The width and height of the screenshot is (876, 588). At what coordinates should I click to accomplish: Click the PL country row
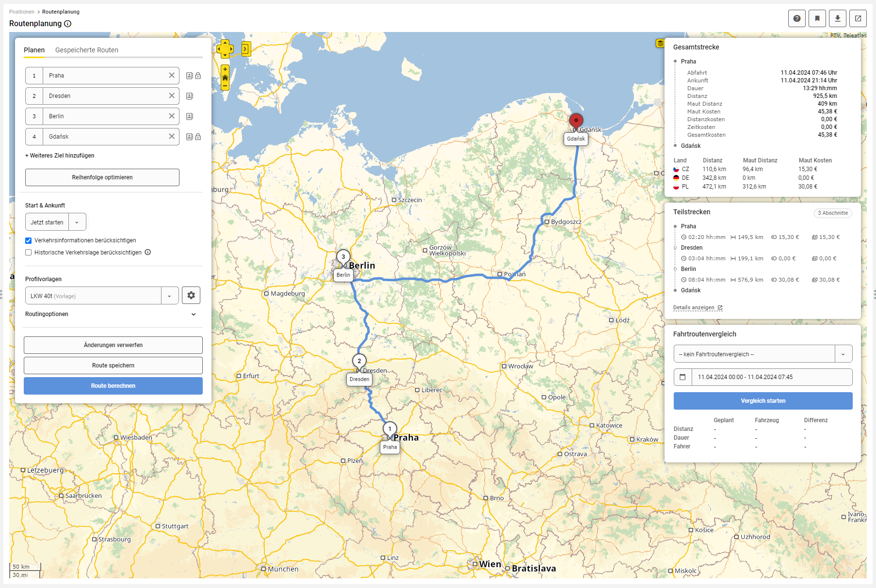tap(753, 187)
